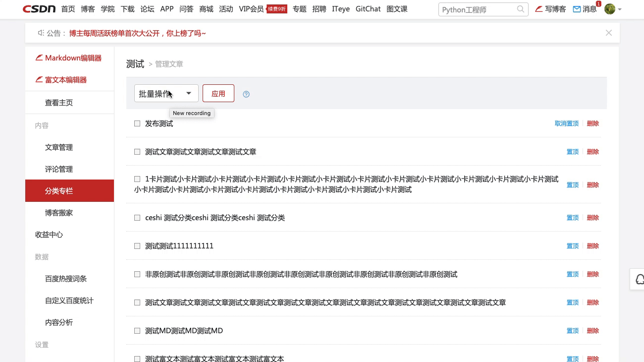This screenshot has width=644, height=362.
Task: Select 自定义百度统计 in the sidebar
Action: click(x=69, y=301)
